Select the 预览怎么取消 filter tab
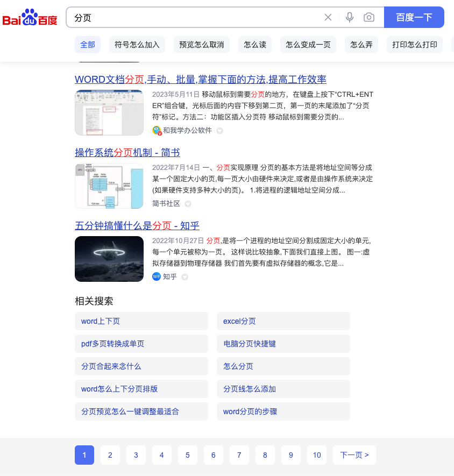The width and height of the screenshot is (454, 476). 202,45
